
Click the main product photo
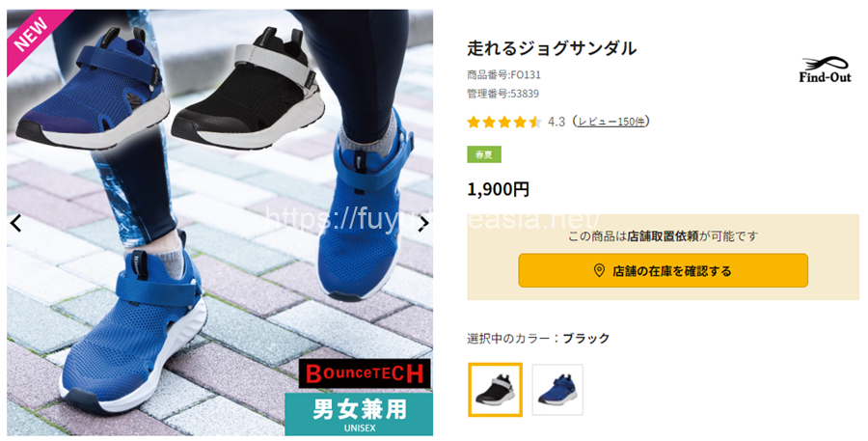click(x=220, y=223)
